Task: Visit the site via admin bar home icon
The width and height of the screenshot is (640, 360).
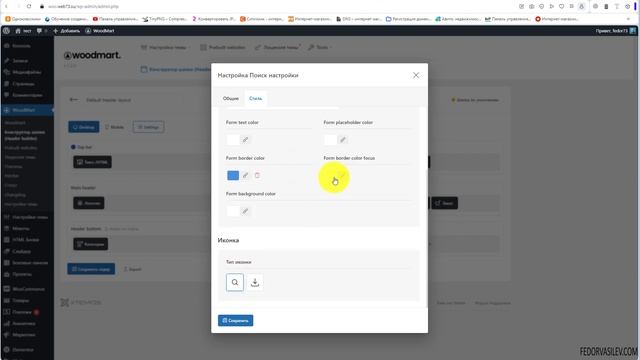Action: point(23,31)
